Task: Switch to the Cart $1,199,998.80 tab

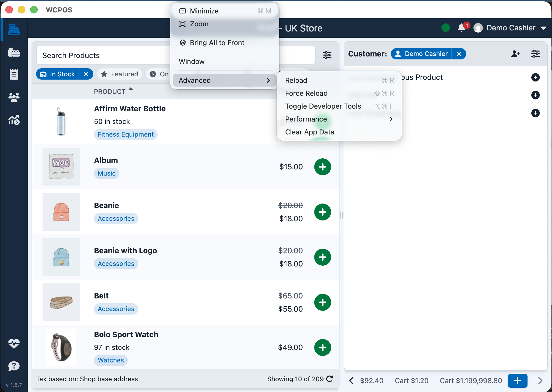Action: (471, 380)
